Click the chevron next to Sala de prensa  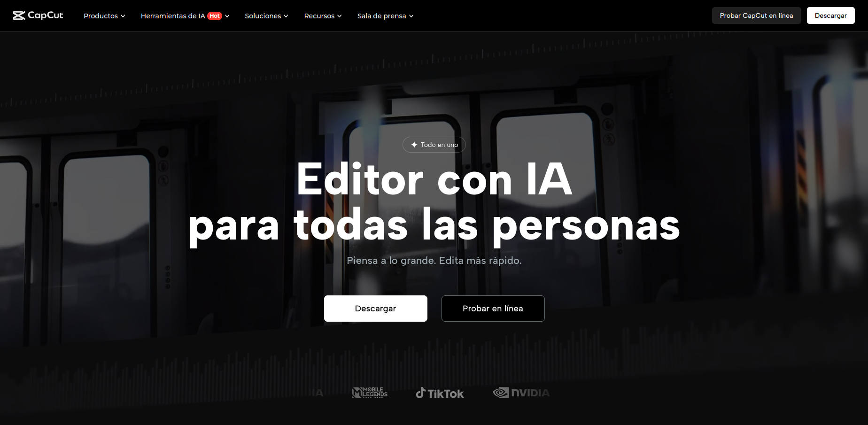pos(411,16)
